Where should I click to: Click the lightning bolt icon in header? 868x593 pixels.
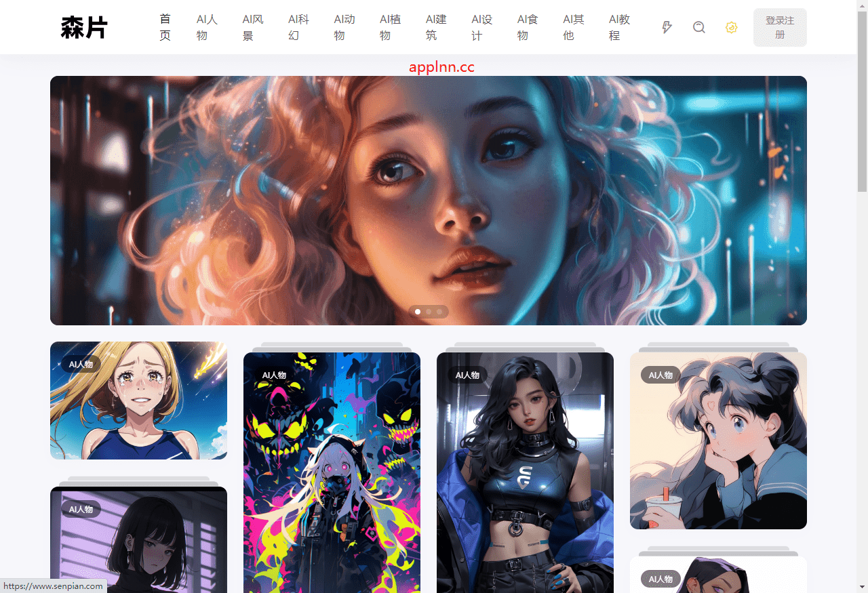click(667, 27)
